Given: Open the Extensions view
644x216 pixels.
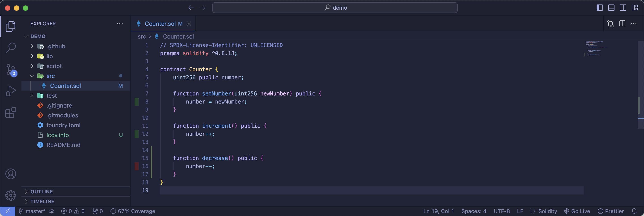Looking at the screenshot, I should [x=11, y=113].
